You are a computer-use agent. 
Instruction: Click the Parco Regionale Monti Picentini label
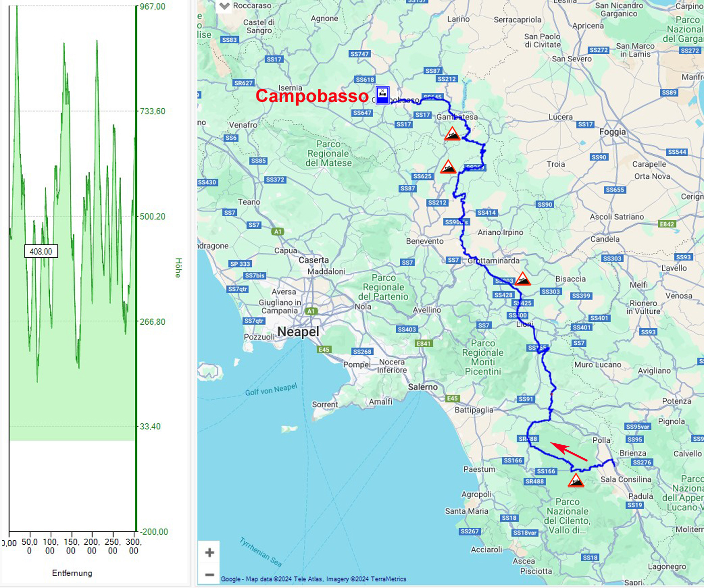[x=483, y=357]
